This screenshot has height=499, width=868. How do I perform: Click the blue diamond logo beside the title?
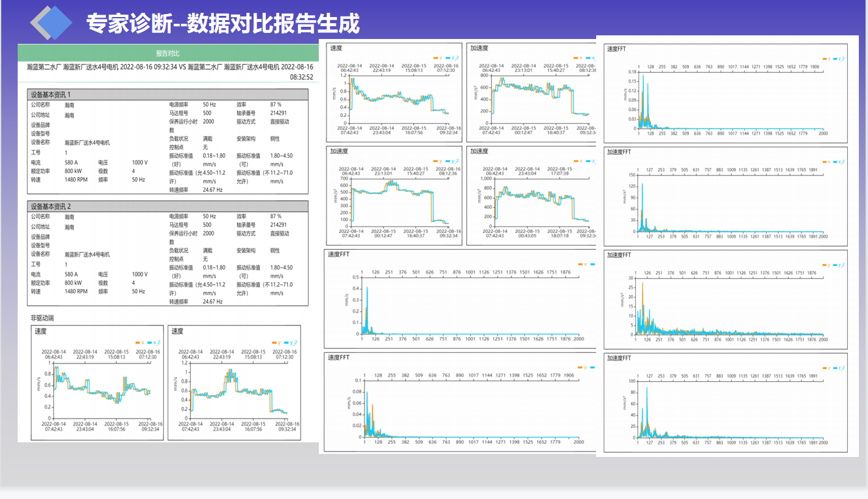(51, 23)
